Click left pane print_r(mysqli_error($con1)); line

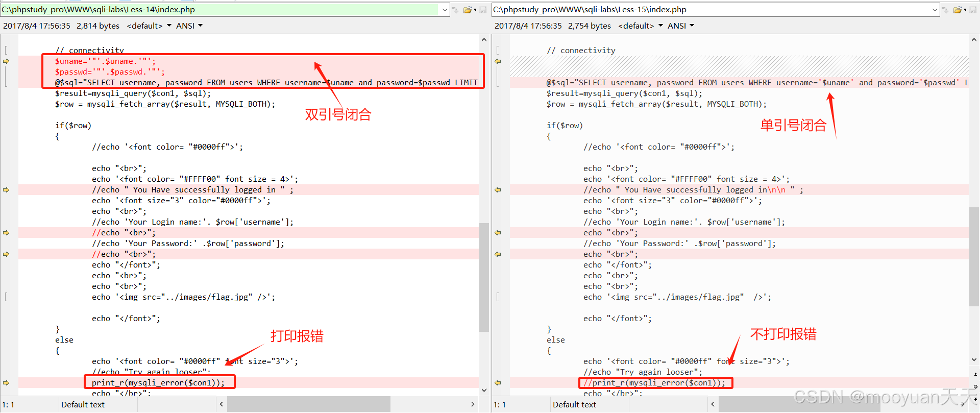click(x=158, y=383)
